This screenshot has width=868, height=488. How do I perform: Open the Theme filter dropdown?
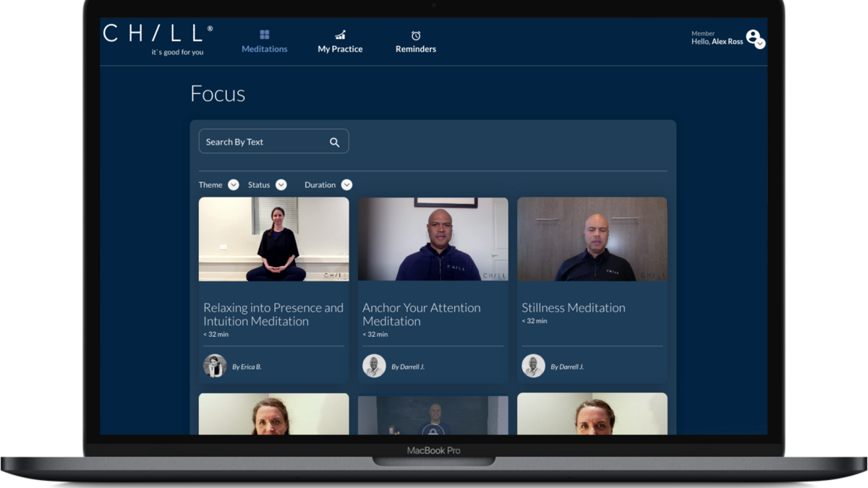click(x=233, y=184)
